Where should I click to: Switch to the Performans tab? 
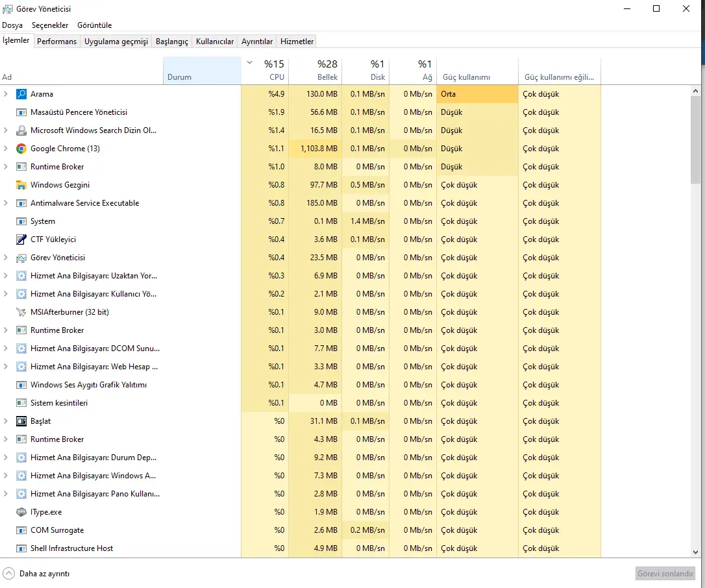(x=56, y=42)
